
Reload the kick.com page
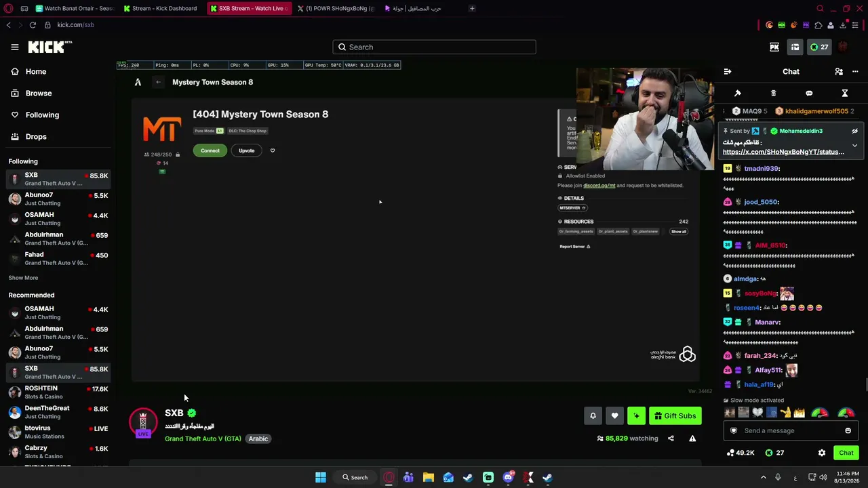pyautogui.click(x=33, y=25)
